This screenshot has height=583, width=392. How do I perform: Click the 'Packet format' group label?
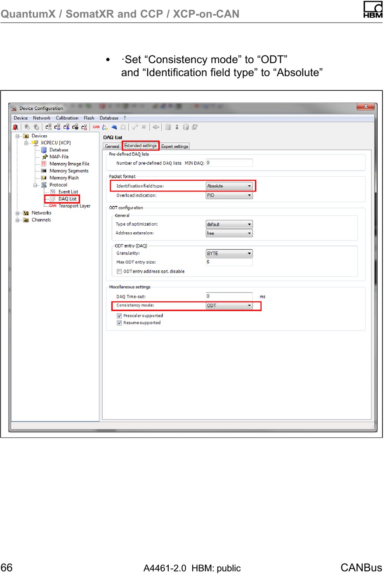point(122,177)
